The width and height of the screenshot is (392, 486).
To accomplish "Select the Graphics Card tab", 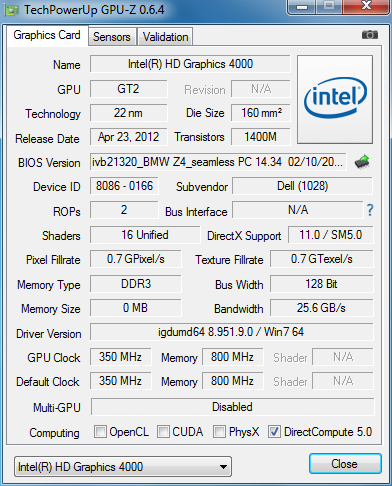I will point(47,35).
